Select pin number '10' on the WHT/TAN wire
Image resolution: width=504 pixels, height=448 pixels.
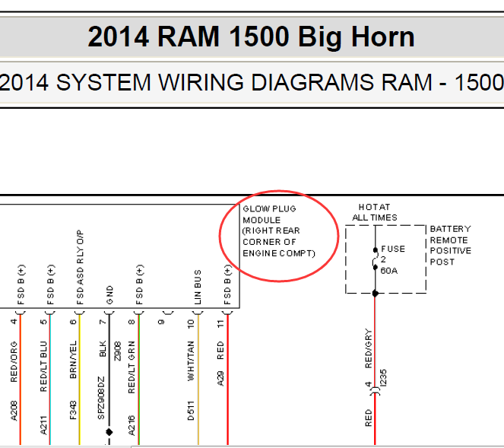pyautogui.click(x=191, y=323)
